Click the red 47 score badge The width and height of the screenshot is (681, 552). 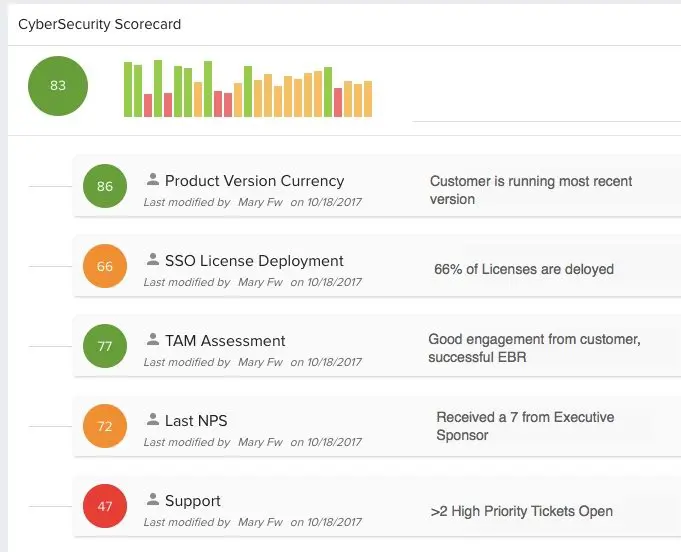[105, 506]
